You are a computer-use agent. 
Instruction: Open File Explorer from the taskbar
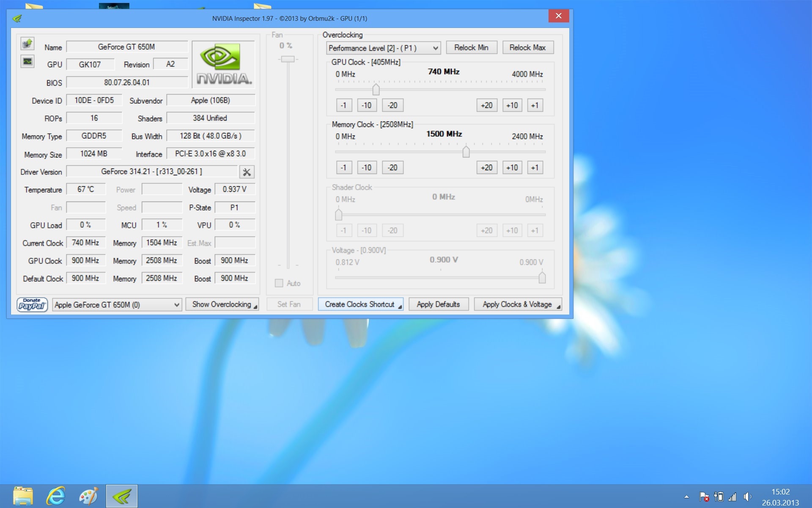(23, 496)
